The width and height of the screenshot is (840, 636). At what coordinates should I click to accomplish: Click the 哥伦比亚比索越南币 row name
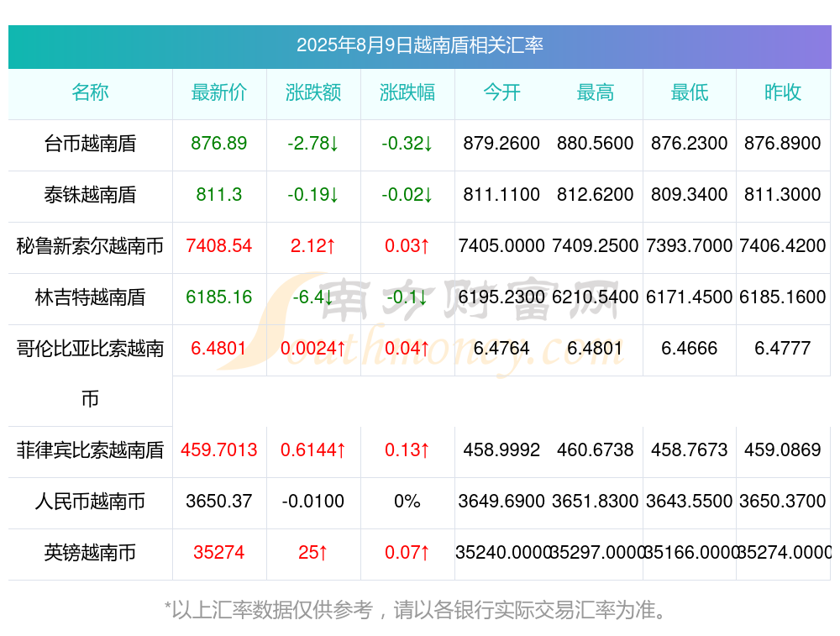tap(90, 374)
